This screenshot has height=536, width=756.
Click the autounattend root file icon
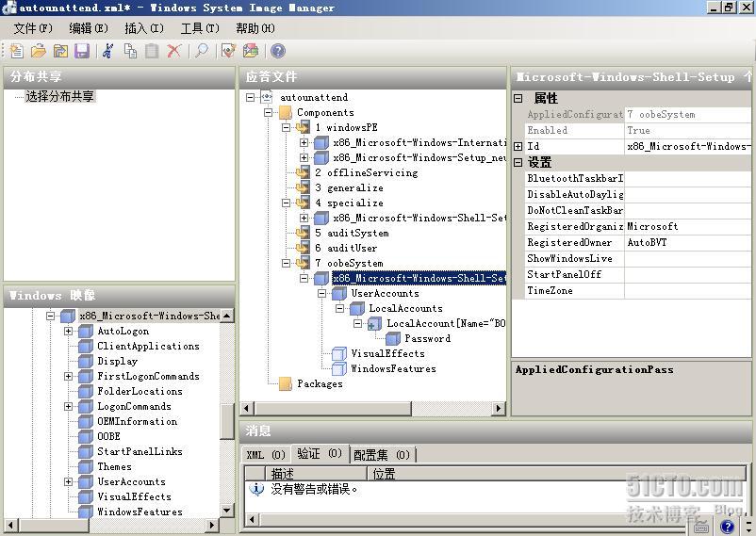[267, 97]
